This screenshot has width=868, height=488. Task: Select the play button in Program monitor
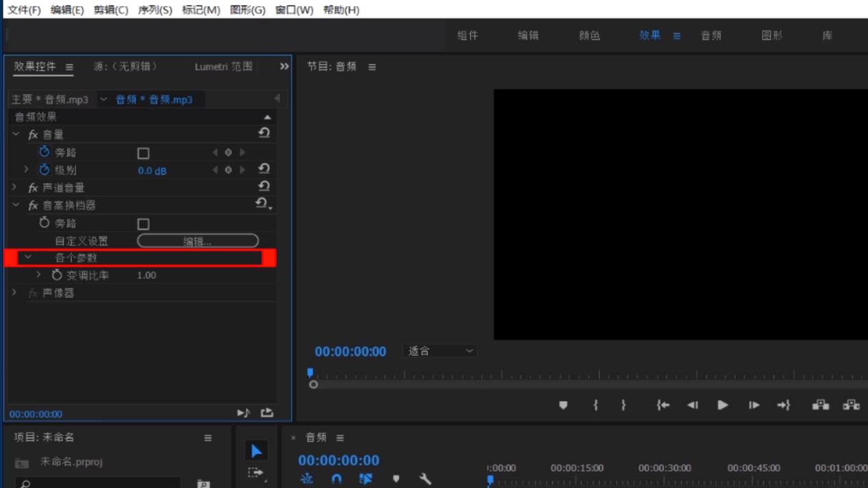pyautogui.click(x=722, y=404)
